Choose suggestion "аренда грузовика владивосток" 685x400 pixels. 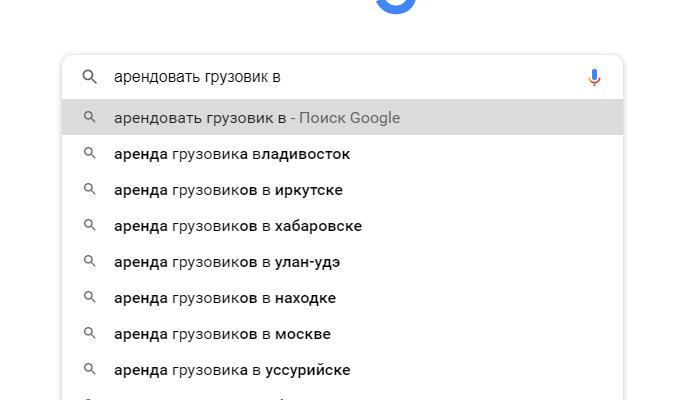pyautogui.click(x=232, y=154)
